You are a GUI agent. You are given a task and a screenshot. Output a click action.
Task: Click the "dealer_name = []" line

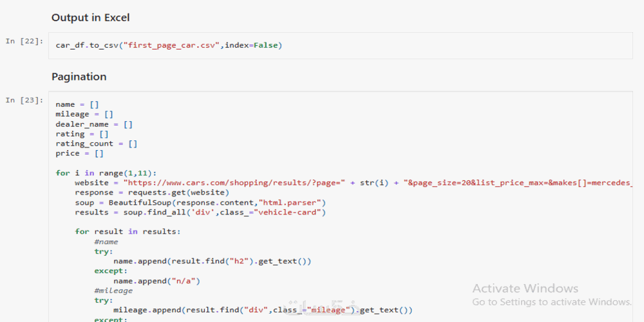[94, 124]
